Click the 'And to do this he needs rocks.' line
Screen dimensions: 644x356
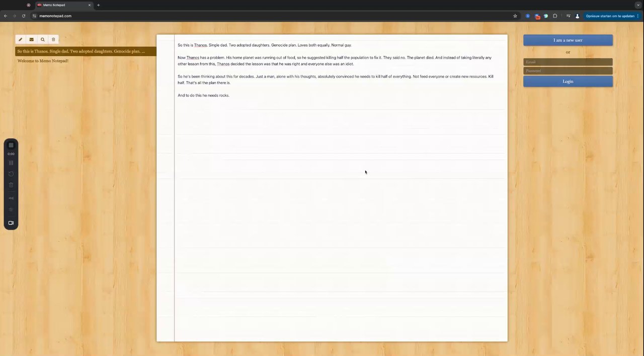[x=203, y=95]
